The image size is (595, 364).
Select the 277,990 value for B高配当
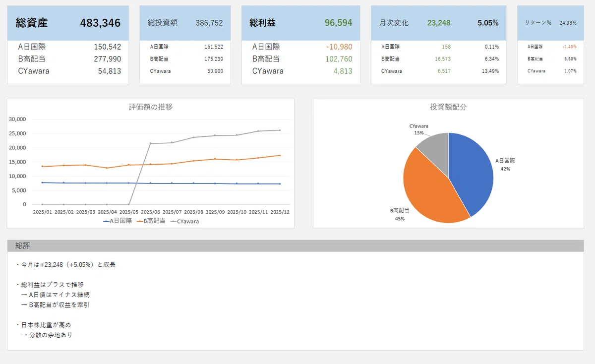coord(108,59)
